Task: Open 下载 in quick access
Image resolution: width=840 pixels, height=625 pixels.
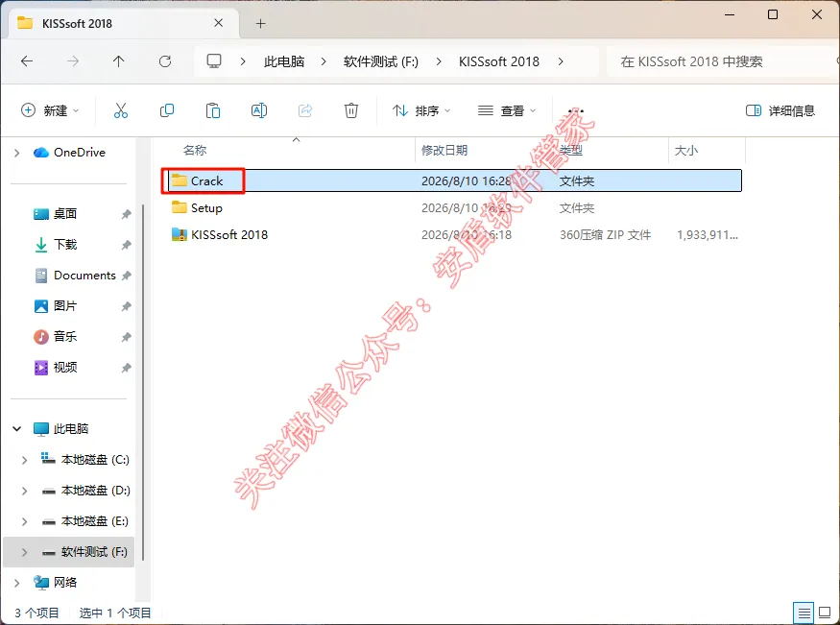Action: pyautogui.click(x=65, y=245)
